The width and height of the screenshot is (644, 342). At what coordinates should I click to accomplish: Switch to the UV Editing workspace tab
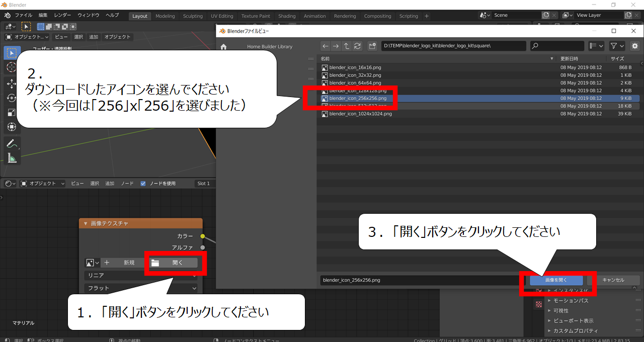tap(222, 16)
